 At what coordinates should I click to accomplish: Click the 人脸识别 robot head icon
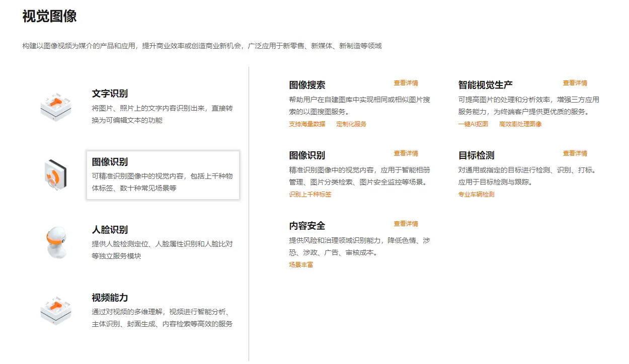56,242
